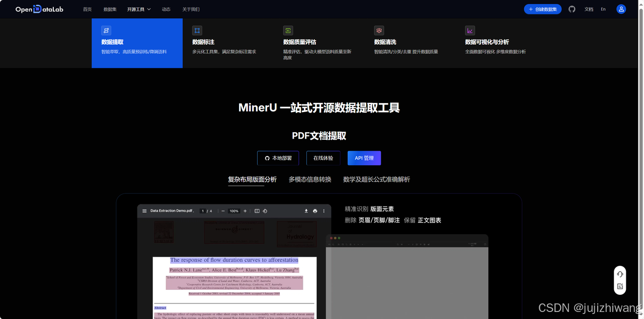Click the 数据清洗 card title
644x319 pixels.
[x=385, y=42]
